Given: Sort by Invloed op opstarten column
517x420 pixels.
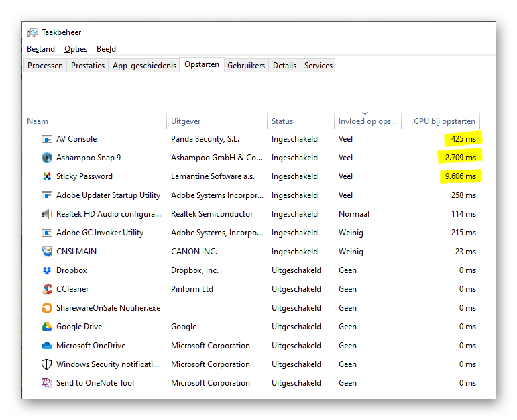Looking at the screenshot, I should pyautogui.click(x=367, y=121).
